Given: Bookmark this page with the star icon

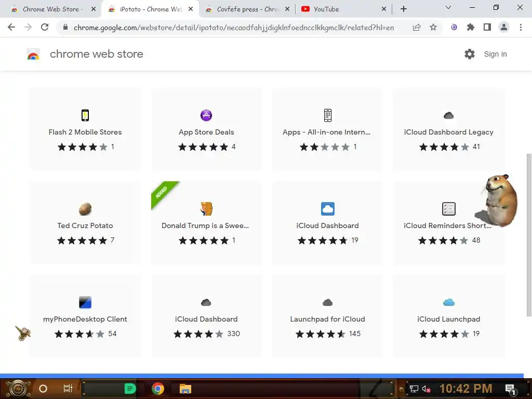Looking at the screenshot, I should pyautogui.click(x=433, y=27).
